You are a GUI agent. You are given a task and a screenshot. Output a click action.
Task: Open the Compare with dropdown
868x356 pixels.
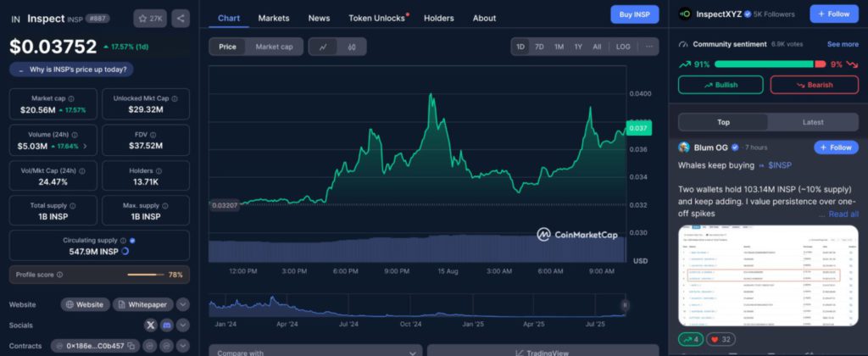click(x=314, y=351)
